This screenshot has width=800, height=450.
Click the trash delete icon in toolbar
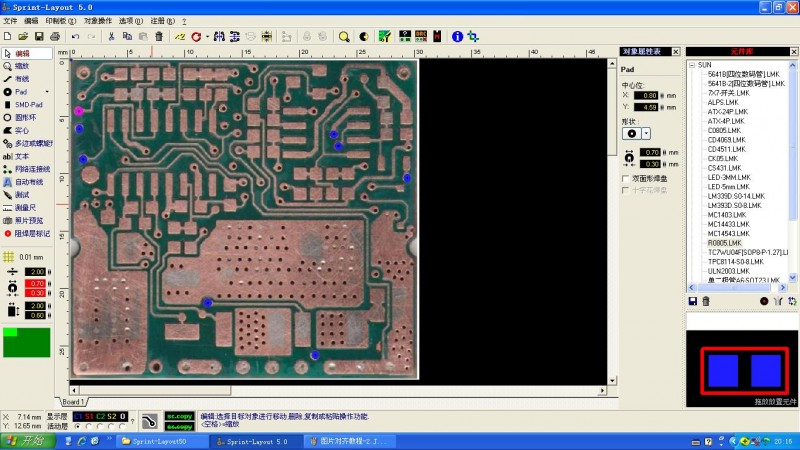pos(159,36)
